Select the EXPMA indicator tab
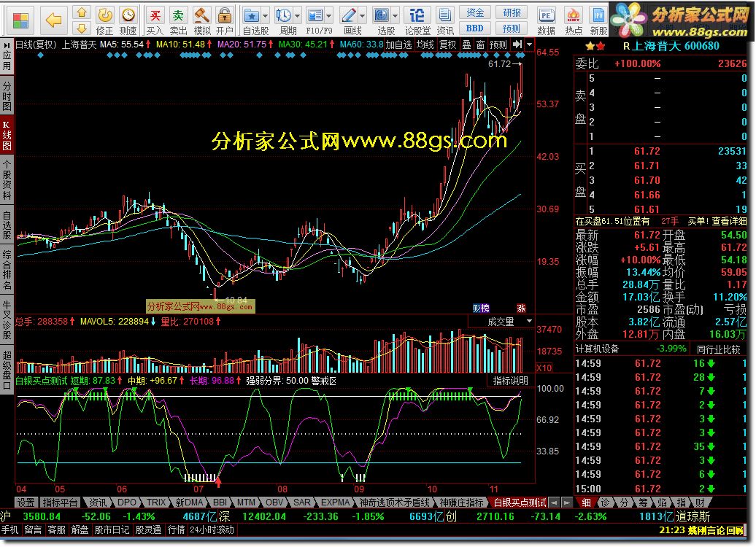Viewport: 756px width, 547px height. point(335,503)
